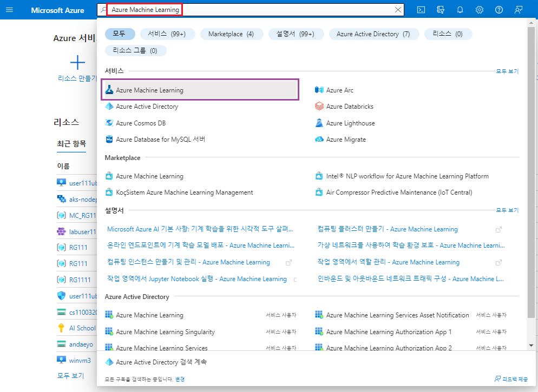Open the help question mark icon
The width and height of the screenshot is (538, 392).
tap(499, 10)
